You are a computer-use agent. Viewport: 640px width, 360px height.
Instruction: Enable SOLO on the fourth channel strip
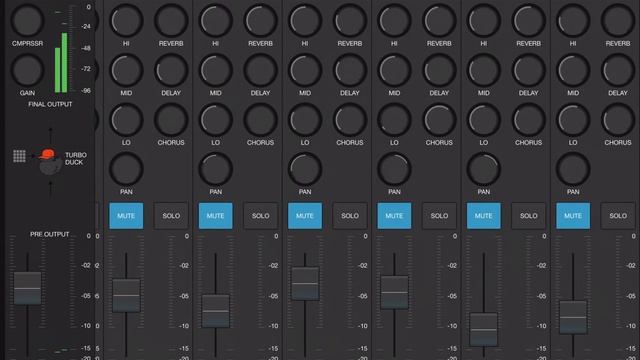(439, 216)
